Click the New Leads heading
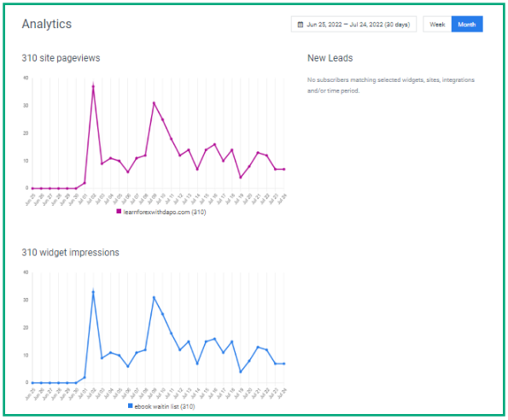 point(330,58)
